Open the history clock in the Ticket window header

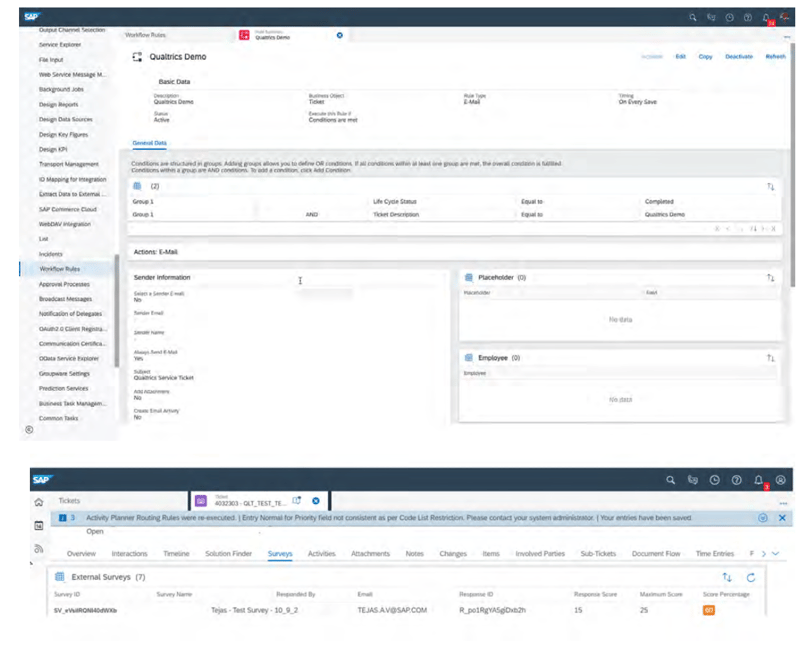click(714, 480)
